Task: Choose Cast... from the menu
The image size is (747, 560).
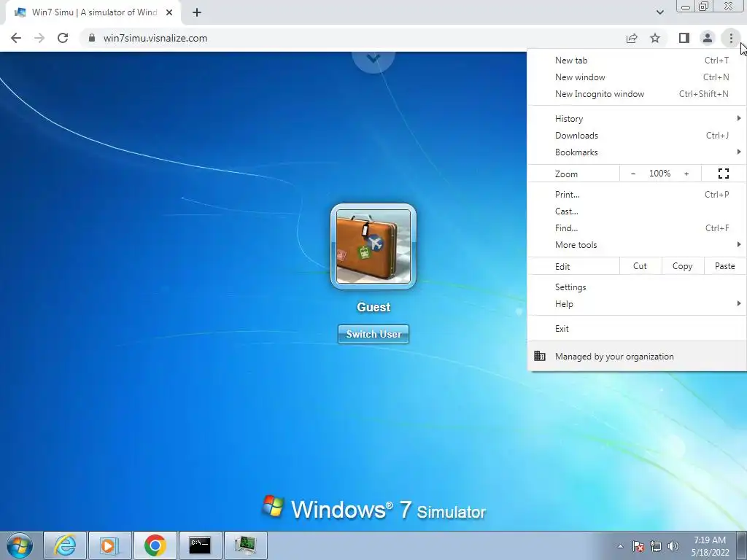Action: [x=637, y=211]
